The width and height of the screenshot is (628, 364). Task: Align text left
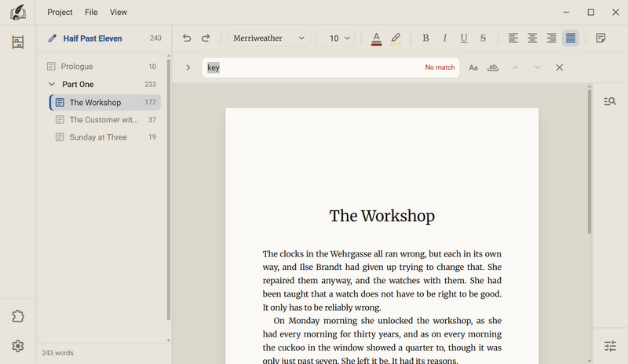point(513,38)
